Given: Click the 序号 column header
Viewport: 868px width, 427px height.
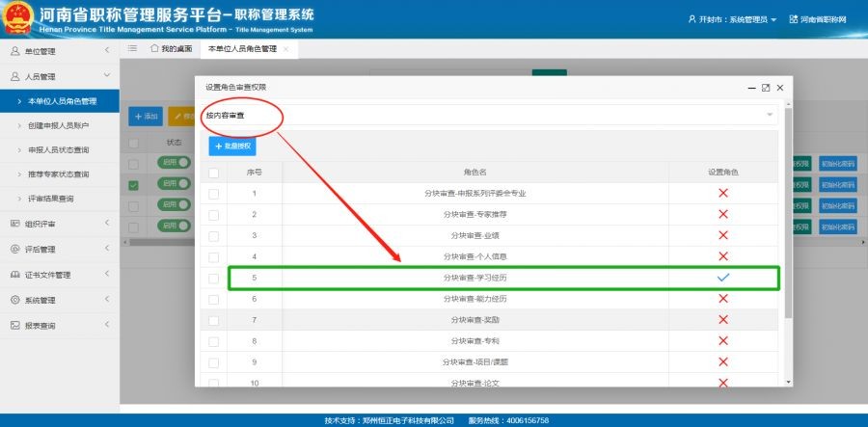Looking at the screenshot, I should (x=254, y=173).
